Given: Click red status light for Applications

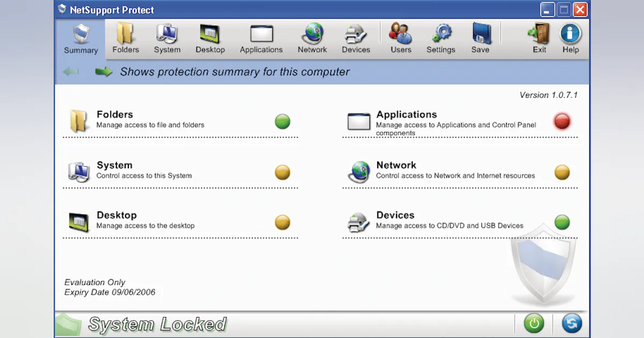Looking at the screenshot, I should point(562,121).
